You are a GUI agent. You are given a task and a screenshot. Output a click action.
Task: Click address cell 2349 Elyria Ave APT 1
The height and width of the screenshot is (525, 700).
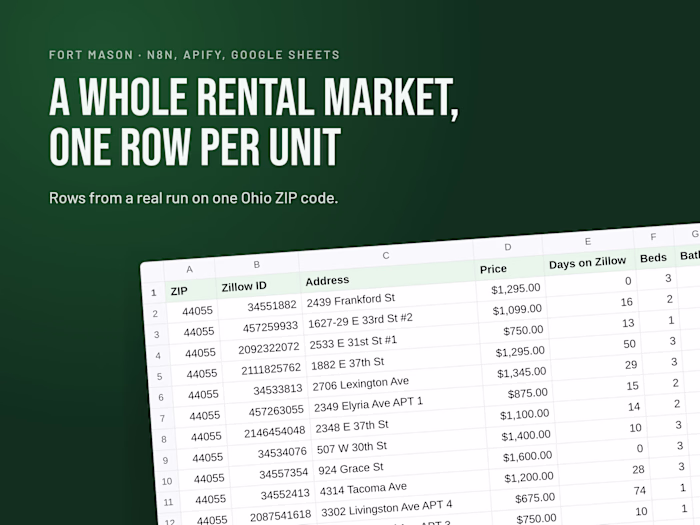point(396,403)
